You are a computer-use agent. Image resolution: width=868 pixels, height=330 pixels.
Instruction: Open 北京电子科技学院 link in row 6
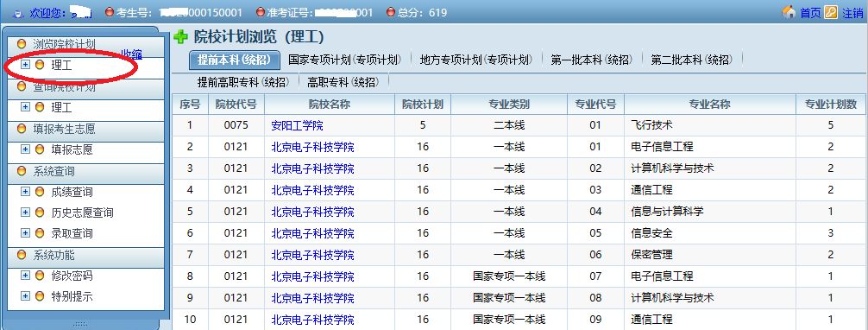click(x=312, y=233)
